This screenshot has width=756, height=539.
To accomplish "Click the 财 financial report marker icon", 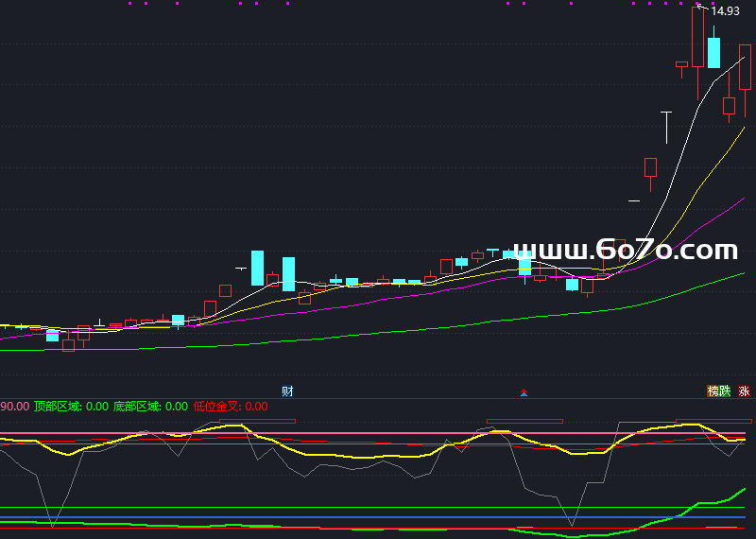I will pyautogui.click(x=287, y=391).
